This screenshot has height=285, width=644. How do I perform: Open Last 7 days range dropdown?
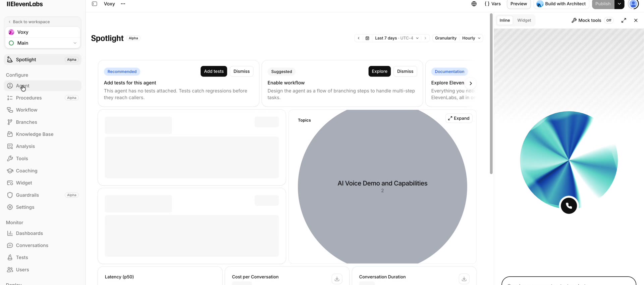[397, 38]
